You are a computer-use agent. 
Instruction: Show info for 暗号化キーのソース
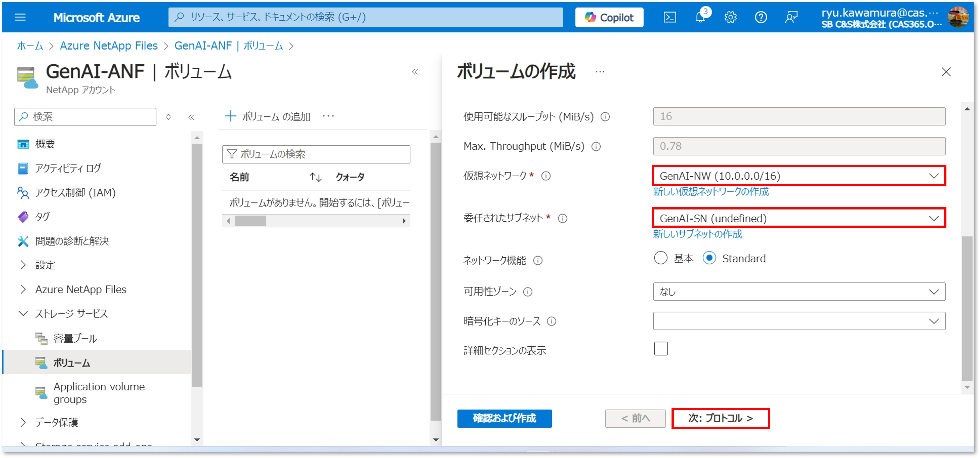point(551,322)
